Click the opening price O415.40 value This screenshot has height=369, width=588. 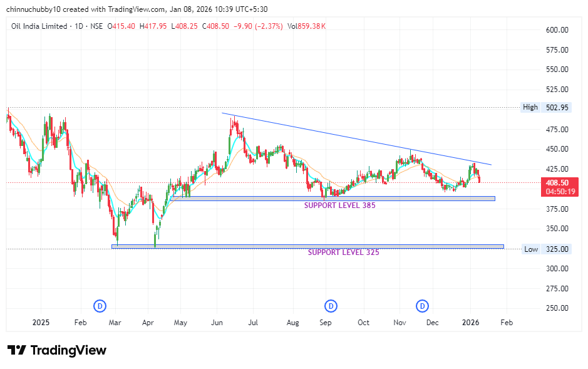(121, 26)
